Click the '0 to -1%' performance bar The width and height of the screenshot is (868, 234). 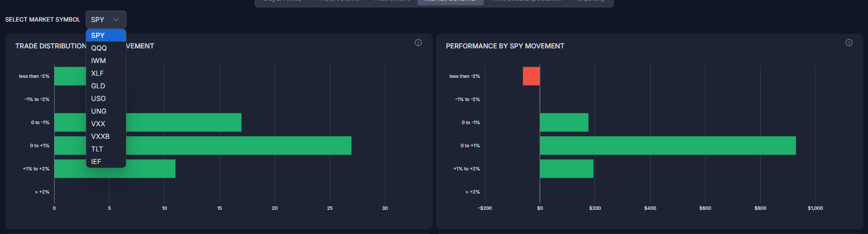coord(564,123)
